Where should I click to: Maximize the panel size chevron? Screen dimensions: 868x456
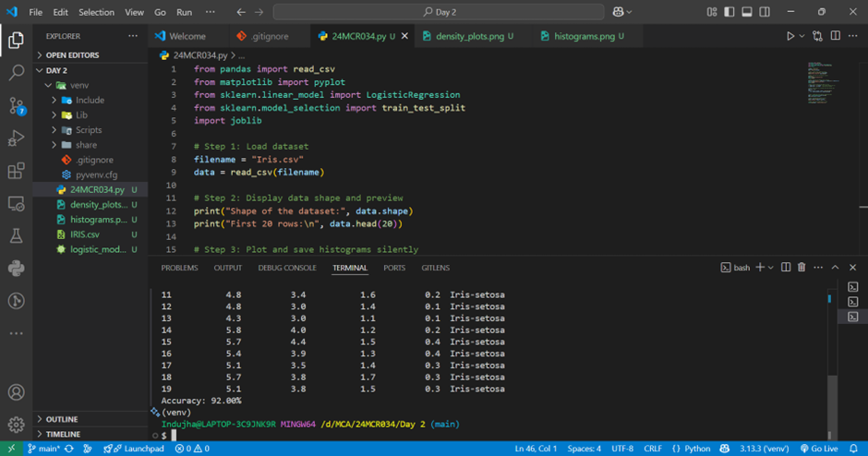(x=836, y=268)
